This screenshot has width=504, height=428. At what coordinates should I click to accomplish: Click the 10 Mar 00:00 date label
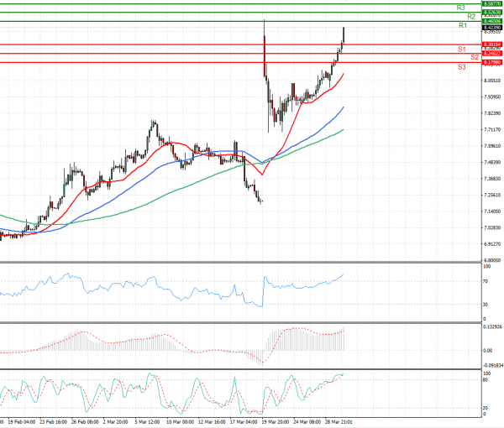[180, 422]
